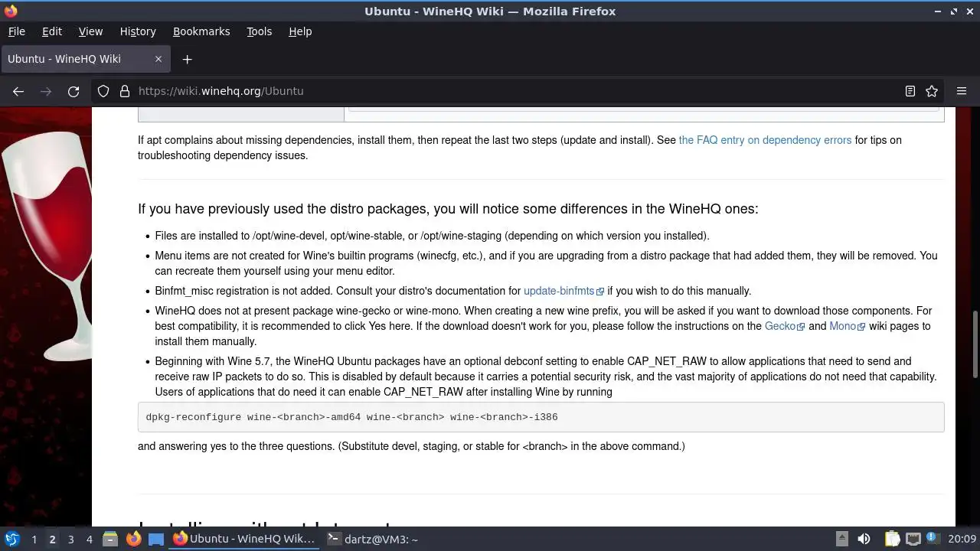980x551 pixels.
Task: Click the 'Binfmt_misc registration is not added' text
Action: 243,291
